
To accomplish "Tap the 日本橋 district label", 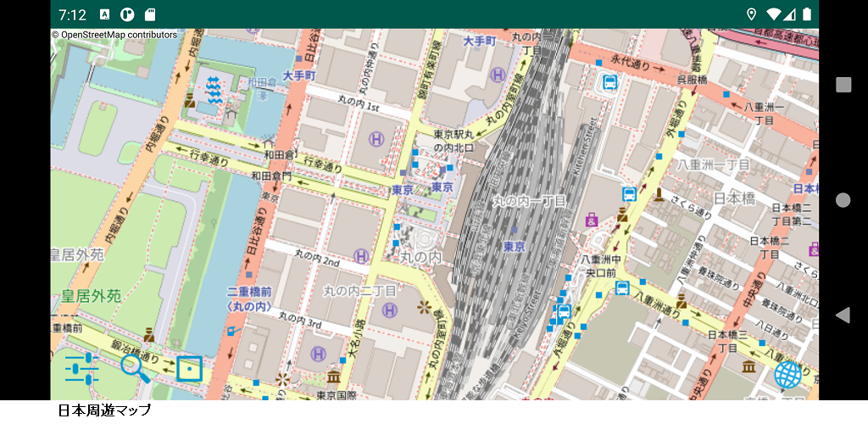I will [734, 198].
